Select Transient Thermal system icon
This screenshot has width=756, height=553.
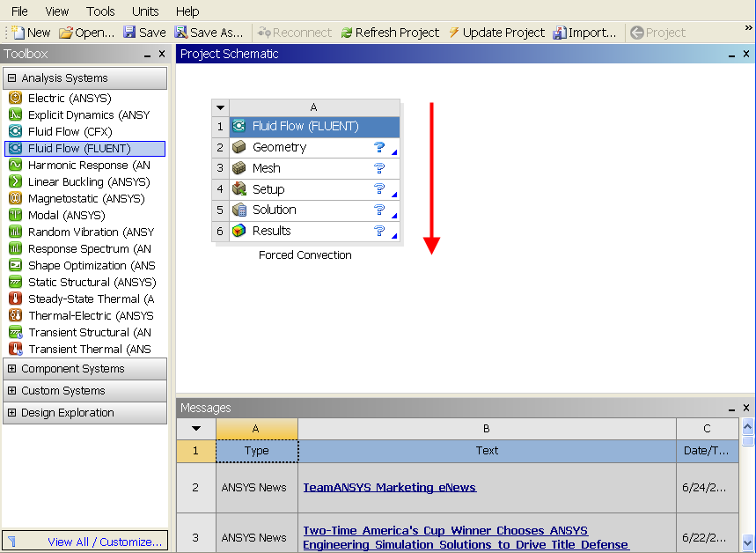point(16,349)
